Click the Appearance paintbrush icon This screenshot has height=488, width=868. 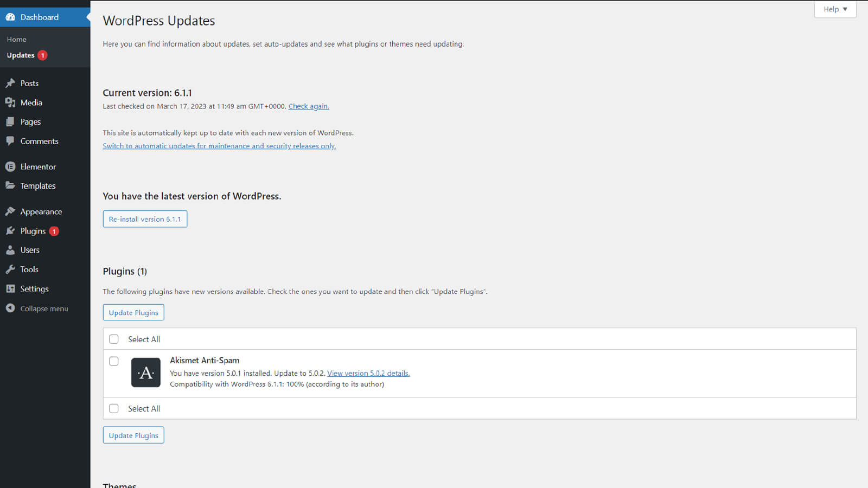pyautogui.click(x=10, y=211)
